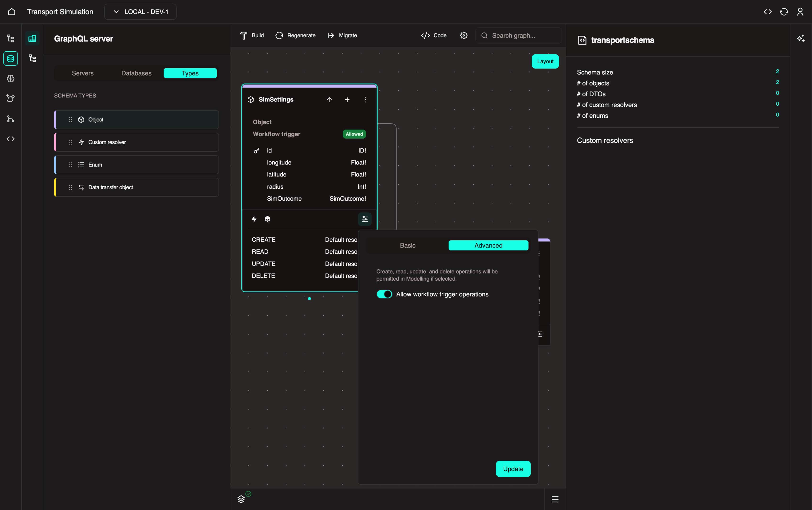Select the dashboard panel icon in second rail
The height and width of the screenshot is (510, 812).
point(32,39)
